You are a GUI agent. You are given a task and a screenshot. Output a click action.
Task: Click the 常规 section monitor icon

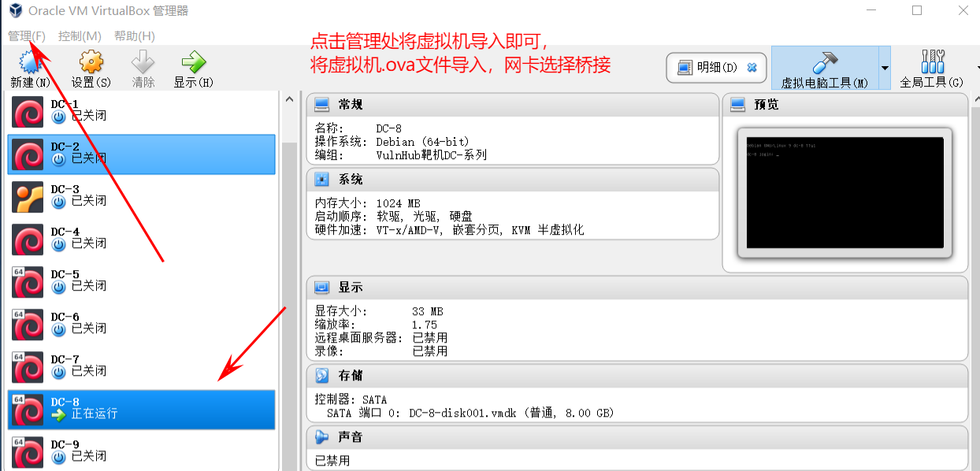tap(321, 105)
